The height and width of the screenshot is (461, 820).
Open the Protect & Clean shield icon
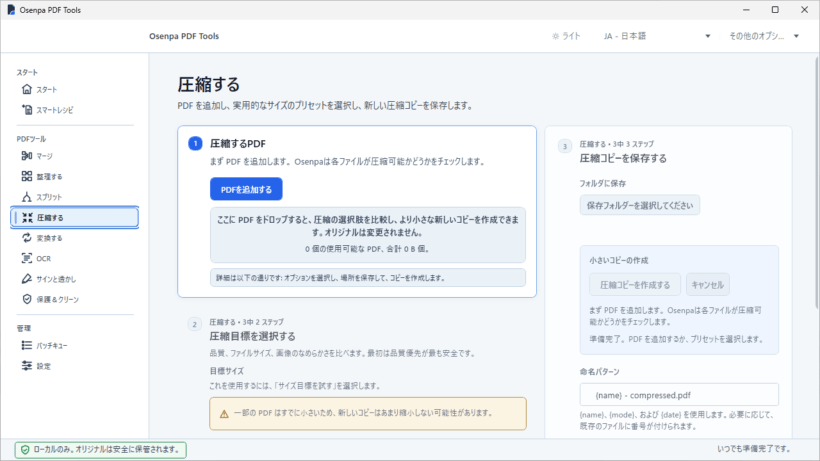coord(27,299)
